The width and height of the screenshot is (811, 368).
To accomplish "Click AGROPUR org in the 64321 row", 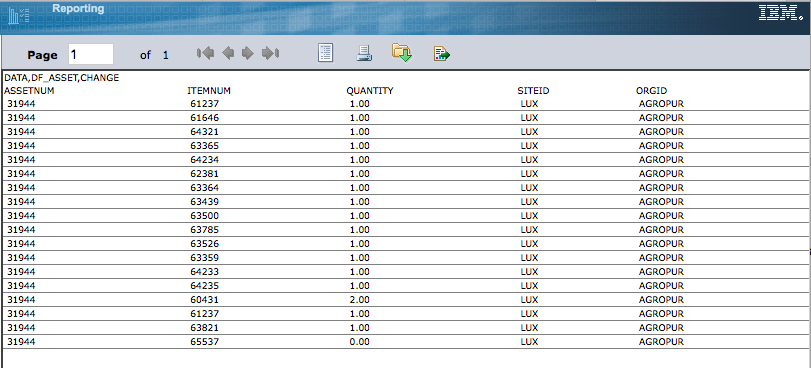I will click(661, 131).
